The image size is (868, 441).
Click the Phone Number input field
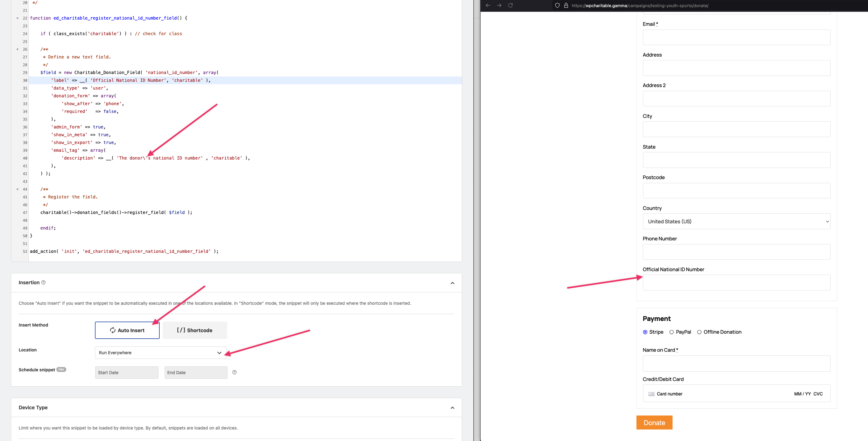(x=737, y=252)
